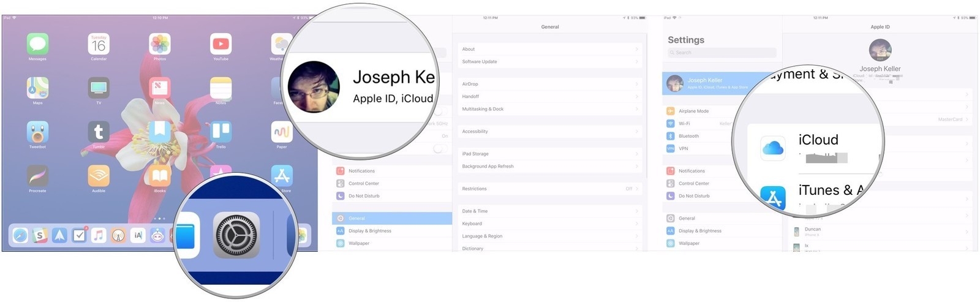980x302 pixels.
Task: Open Slack from the dock
Action: click(x=40, y=235)
